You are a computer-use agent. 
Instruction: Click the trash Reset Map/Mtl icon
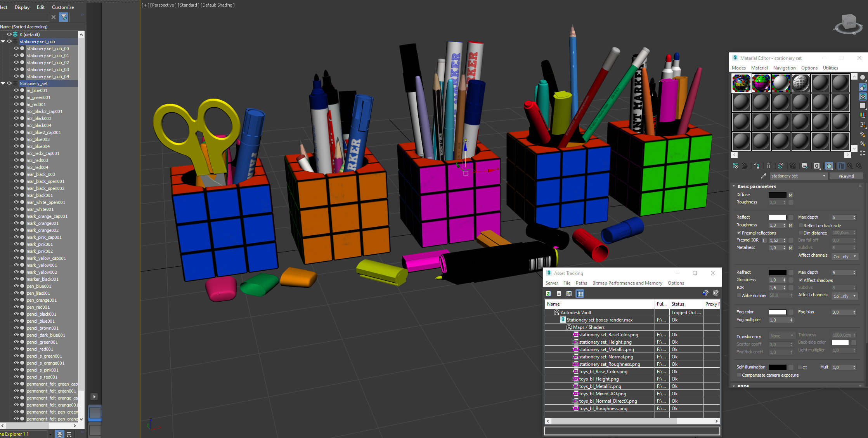coord(768,166)
